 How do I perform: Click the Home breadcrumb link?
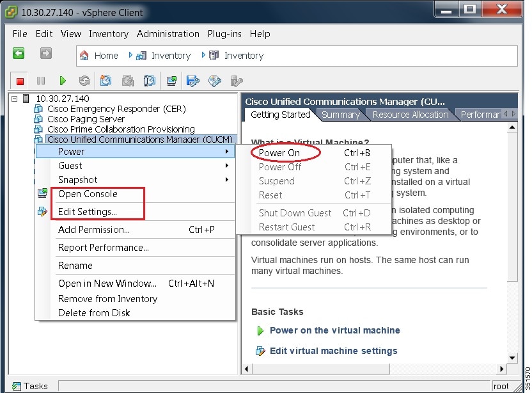(106, 56)
